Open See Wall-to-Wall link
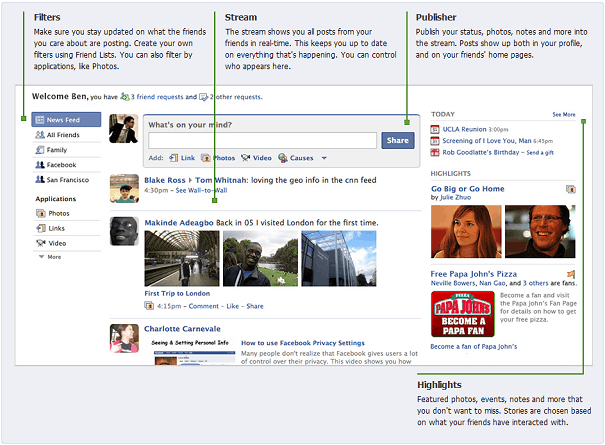This screenshot has height=445, width=605. 201,190
